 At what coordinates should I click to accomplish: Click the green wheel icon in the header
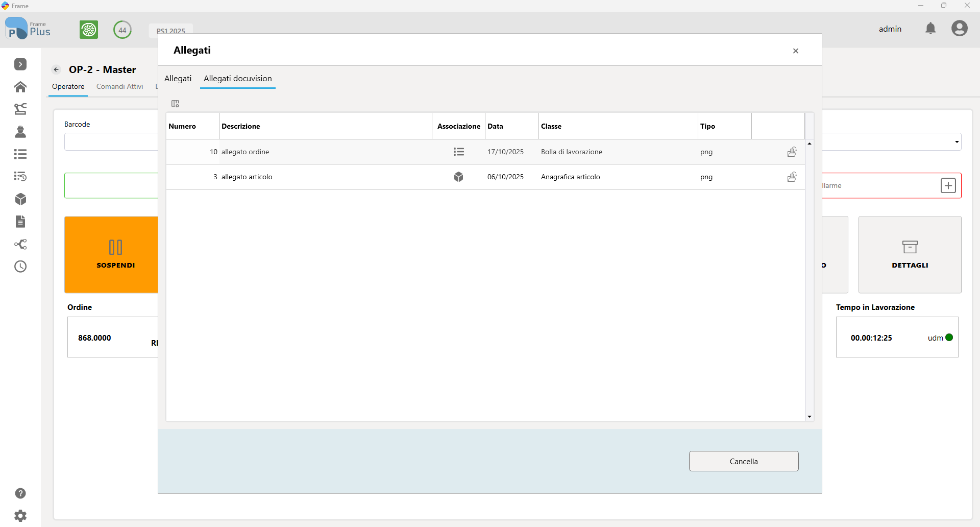tap(89, 30)
